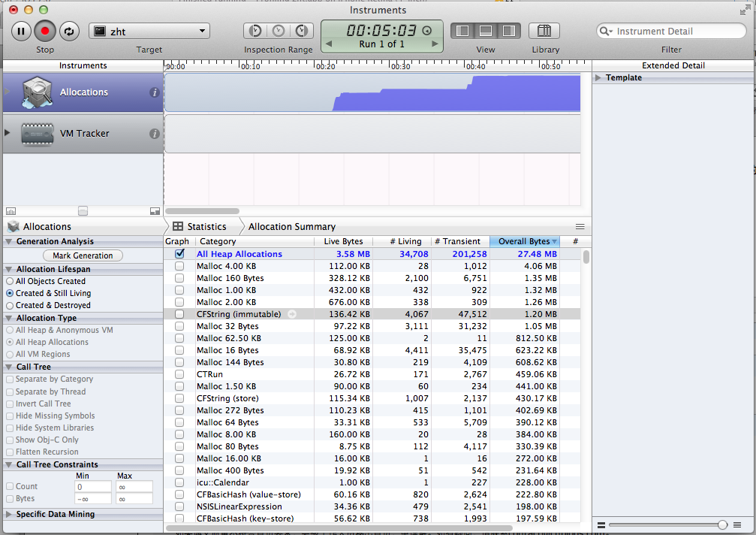Open the Library with its toolbar icon
This screenshot has width=756, height=535.
click(544, 31)
